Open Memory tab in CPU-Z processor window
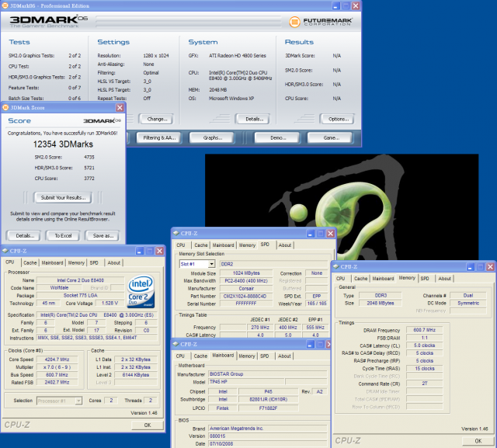The height and width of the screenshot is (448, 497). [76, 263]
